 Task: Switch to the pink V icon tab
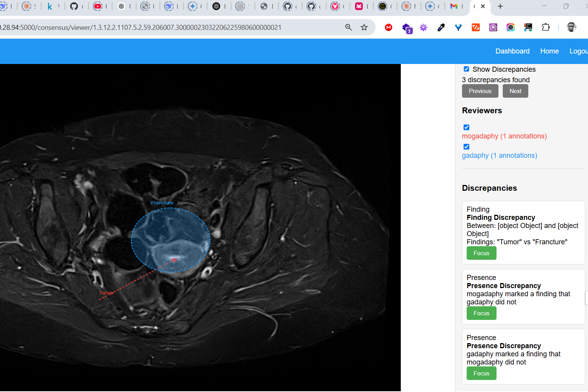coord(335,6)
